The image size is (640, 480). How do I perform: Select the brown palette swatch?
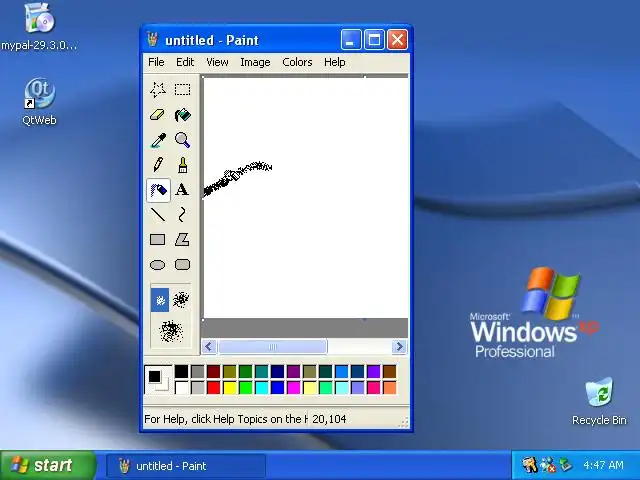(389, 371)
